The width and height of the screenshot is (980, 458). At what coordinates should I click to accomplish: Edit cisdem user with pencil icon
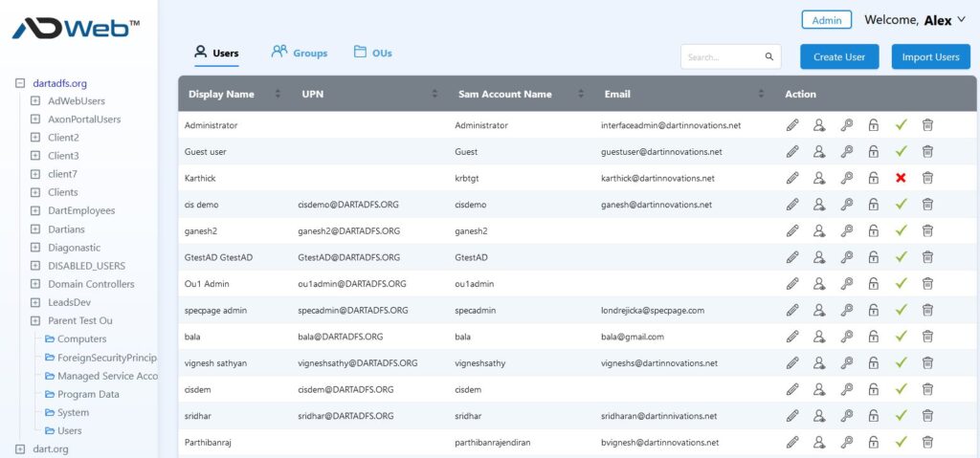(792, 389)
